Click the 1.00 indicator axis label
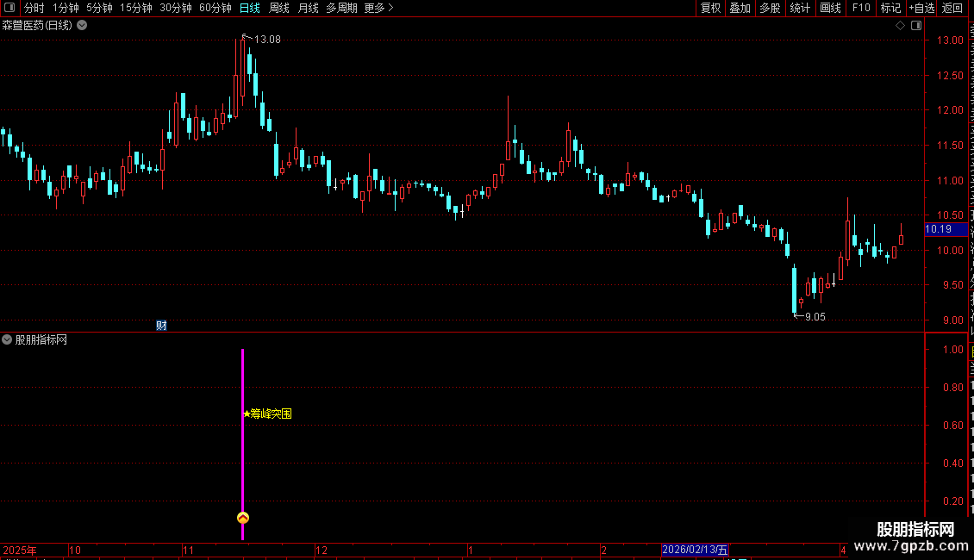This screenshot has height=560, width=974. 953,350
